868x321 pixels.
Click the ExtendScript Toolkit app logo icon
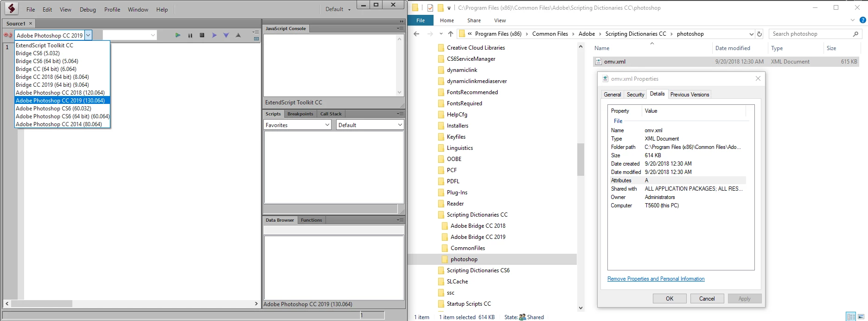(x=11, y=8)
